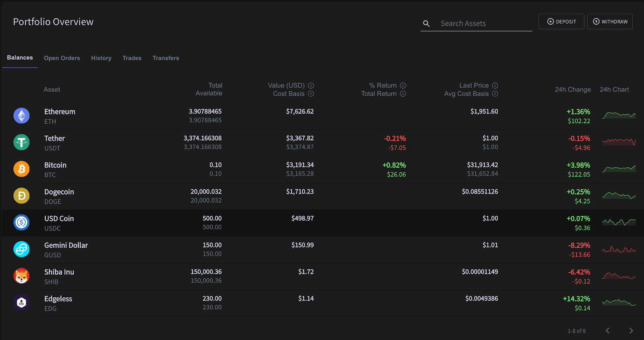Click USD Coin value $498.97
The image size is (644, 340).
[302, 218]
